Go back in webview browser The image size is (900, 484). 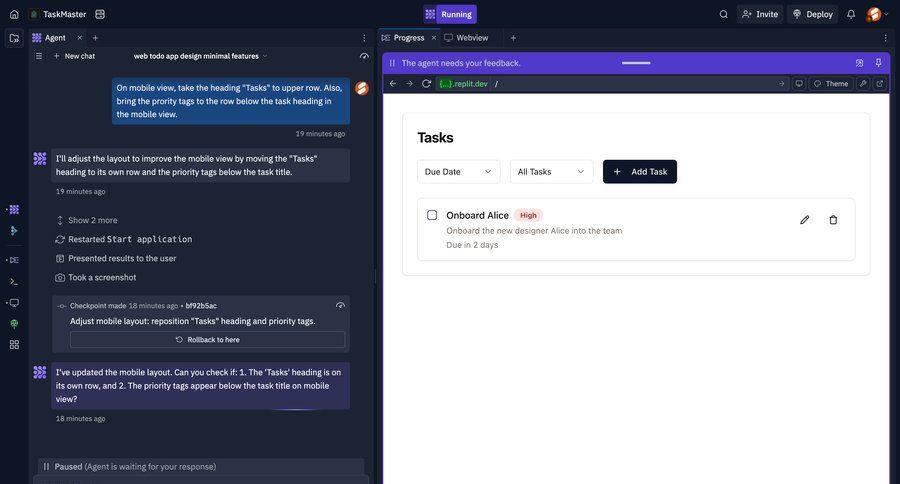tap(393, 84)
